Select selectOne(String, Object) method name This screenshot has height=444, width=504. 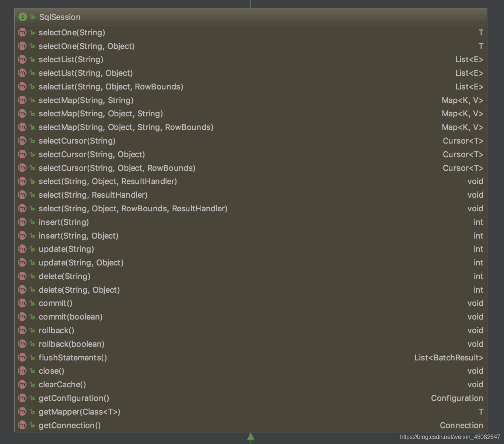coord(87,46)
